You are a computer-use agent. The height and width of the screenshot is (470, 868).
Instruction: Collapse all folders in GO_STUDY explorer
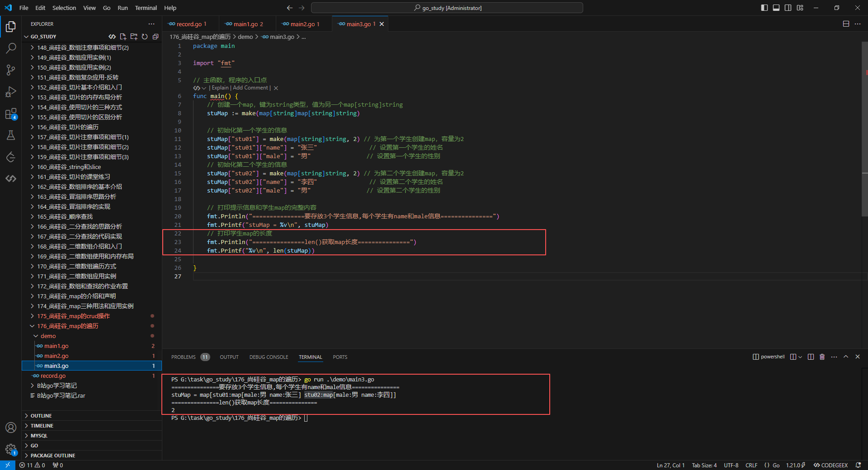[156, 37]
